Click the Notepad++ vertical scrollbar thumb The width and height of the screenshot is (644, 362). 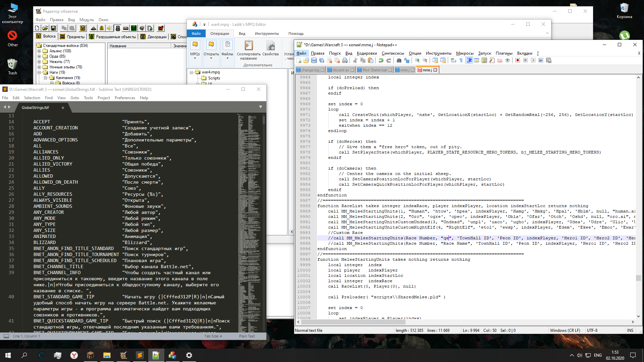coord(638,278)
